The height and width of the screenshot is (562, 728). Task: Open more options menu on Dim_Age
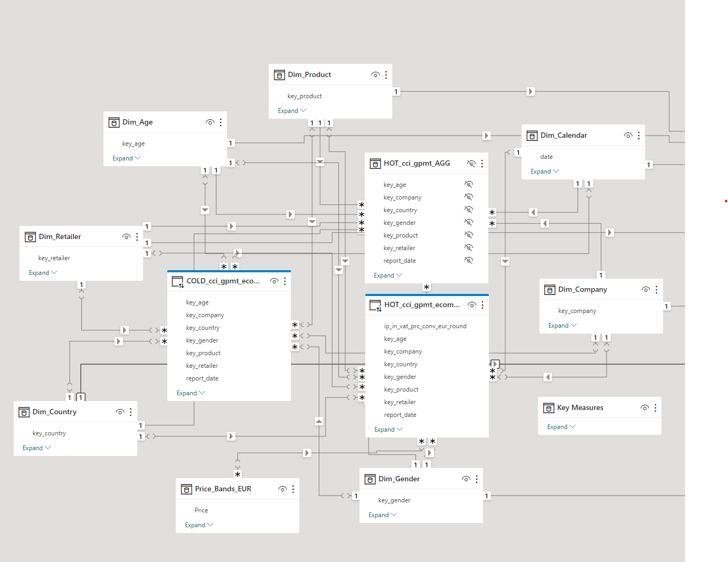(221, 122)
